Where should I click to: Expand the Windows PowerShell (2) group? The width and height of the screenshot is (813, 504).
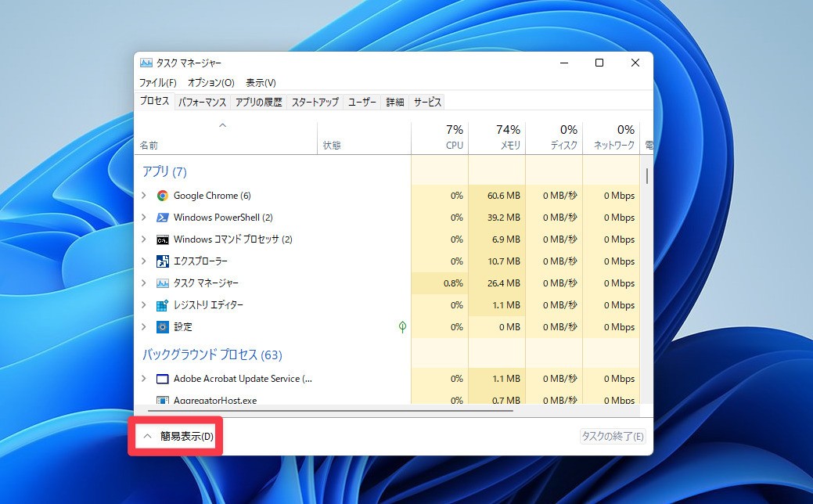click(144, 218)
